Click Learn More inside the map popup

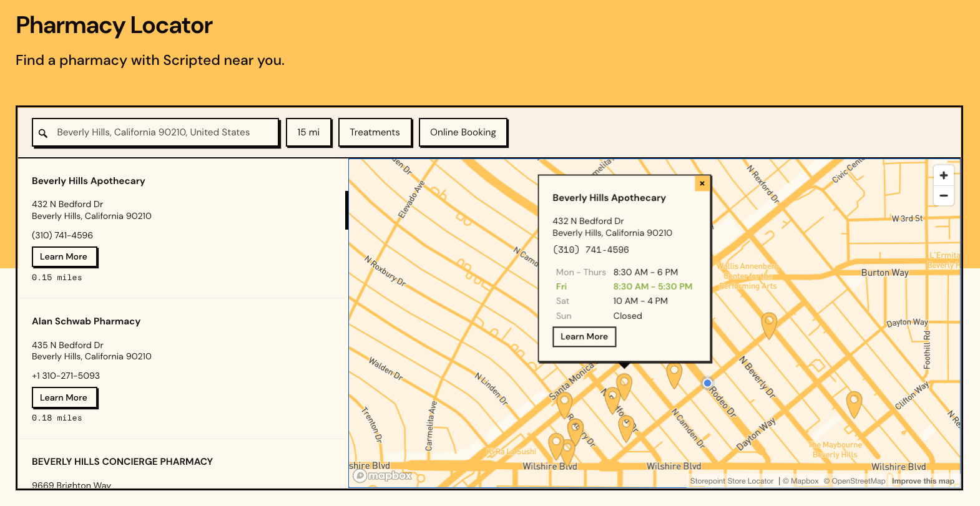pyautogui.click(x=584, y=336)
